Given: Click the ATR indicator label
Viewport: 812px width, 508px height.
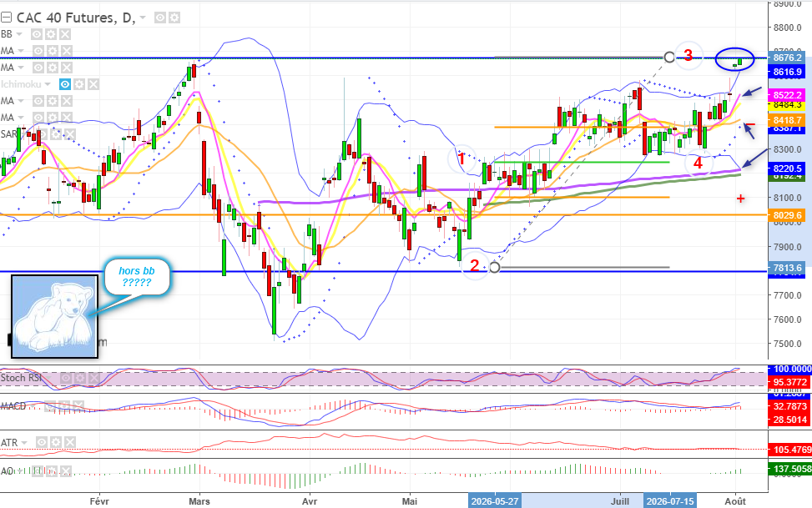Looking at the screenshot, I should [x=9, y=443].
